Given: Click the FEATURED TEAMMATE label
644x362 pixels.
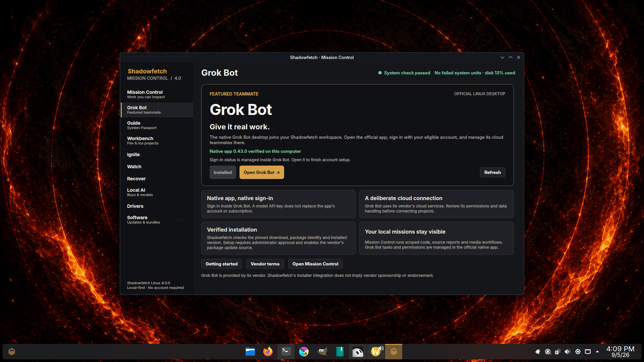Looking at the screenshot, I should (234, 94).
